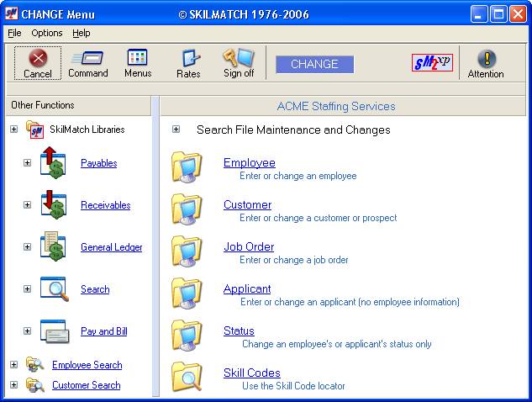The height and width of the screenshot is (402, 532).
Task: Open the Employee maintenance link
Action: [x=250, y=162]
